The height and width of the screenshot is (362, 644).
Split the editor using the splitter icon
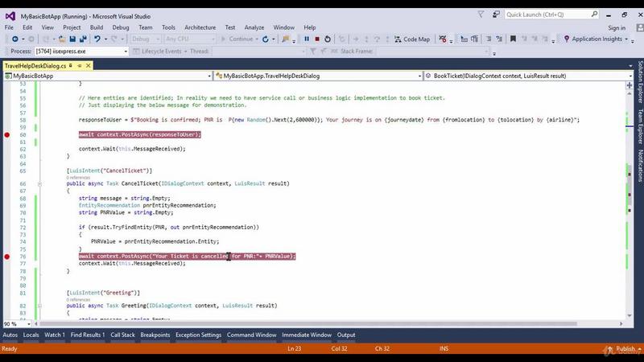click(630, 85)
